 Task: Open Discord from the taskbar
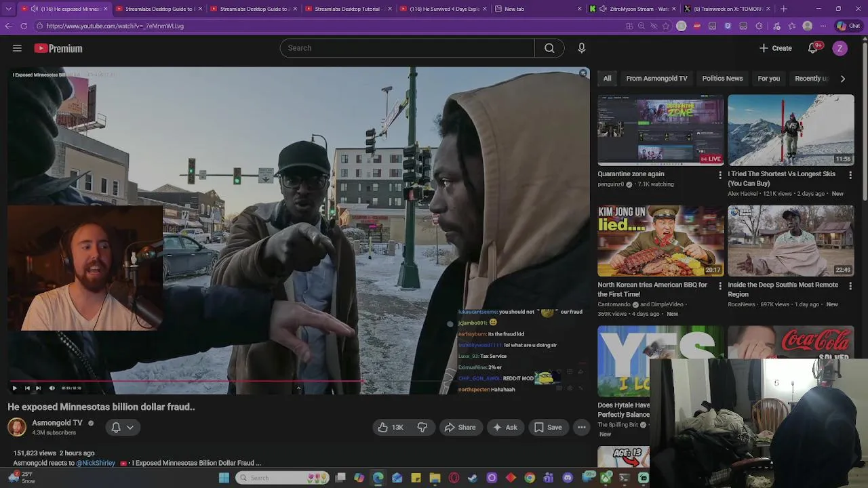pos(568,478)
